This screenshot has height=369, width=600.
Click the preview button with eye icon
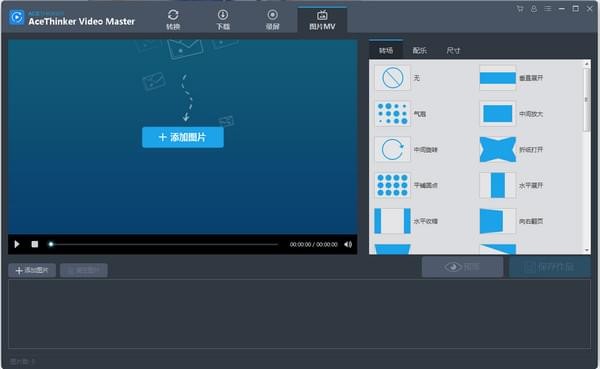click(x=462, y=267)
